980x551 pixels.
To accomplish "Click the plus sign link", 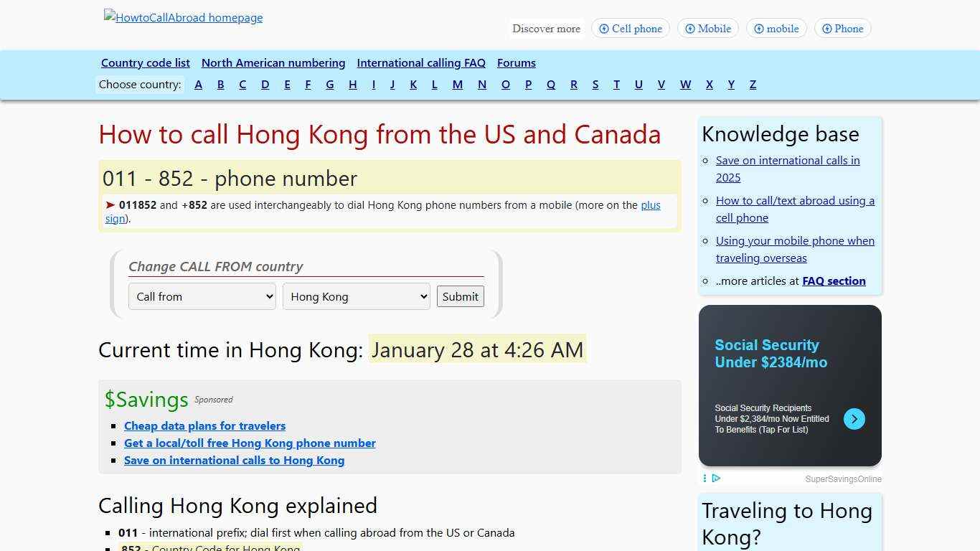I will (650, 205).
